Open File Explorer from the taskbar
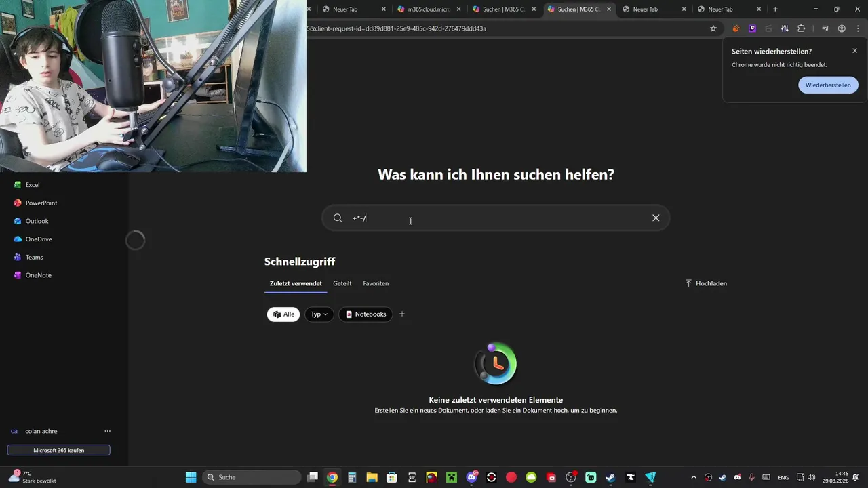The height and width of the screenshot is (488, 868). tap(372, 477)
